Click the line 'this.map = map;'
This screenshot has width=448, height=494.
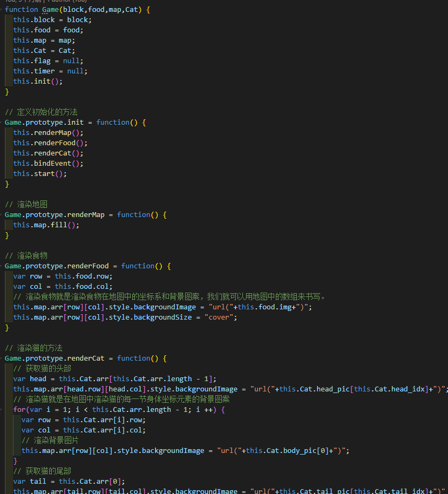[x=44, y=40]
